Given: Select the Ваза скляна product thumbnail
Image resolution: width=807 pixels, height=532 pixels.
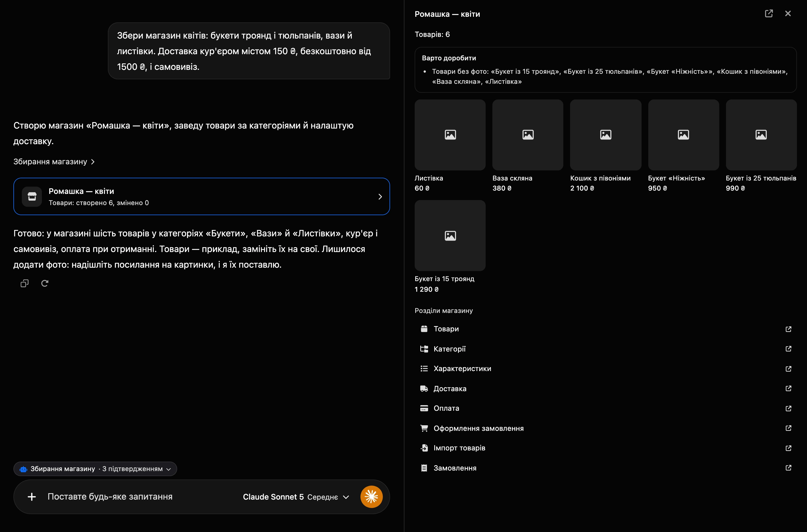Looking at the screenshot, I should [528, 135].
